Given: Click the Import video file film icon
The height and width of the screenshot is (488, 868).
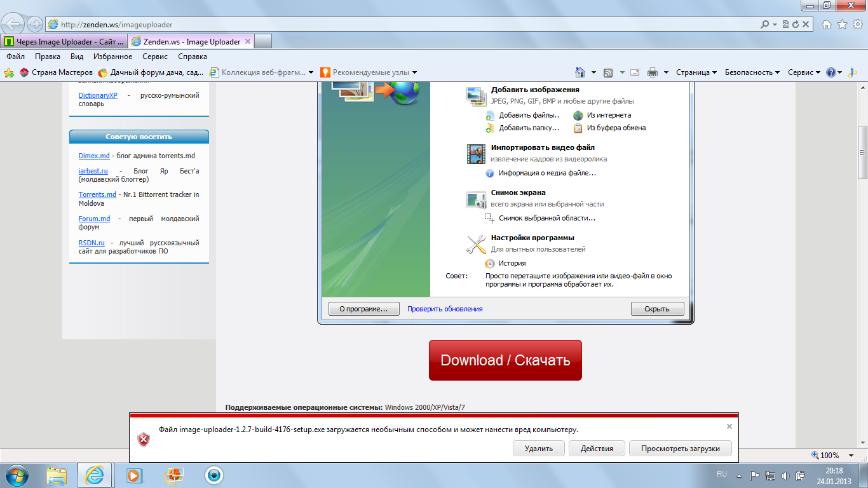Looking at the screenshot, I should tap(477, 153).
